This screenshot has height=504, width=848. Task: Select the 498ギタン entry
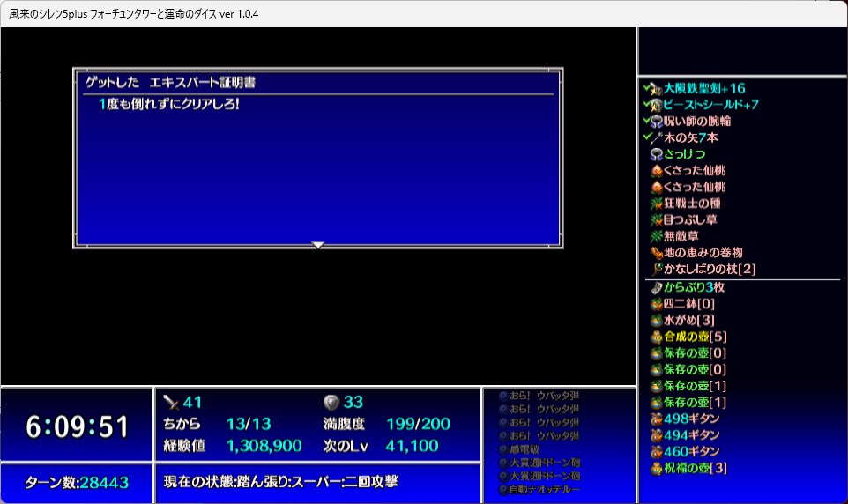(692, 419)
